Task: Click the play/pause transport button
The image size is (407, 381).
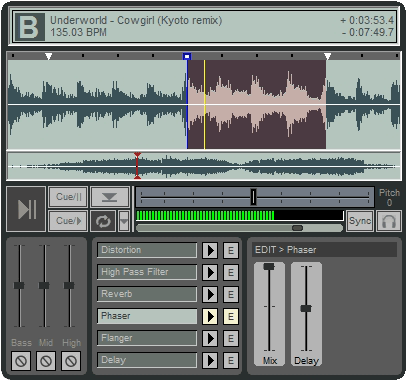Action: [x=26, y=209]
